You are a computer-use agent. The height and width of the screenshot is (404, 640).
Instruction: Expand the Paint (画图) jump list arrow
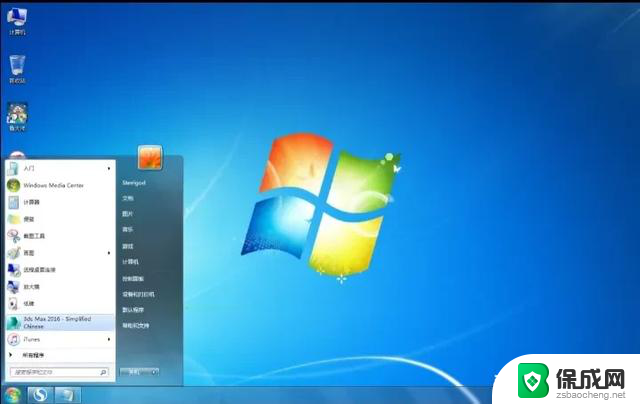pyautogui.click(x=109, y=253)
